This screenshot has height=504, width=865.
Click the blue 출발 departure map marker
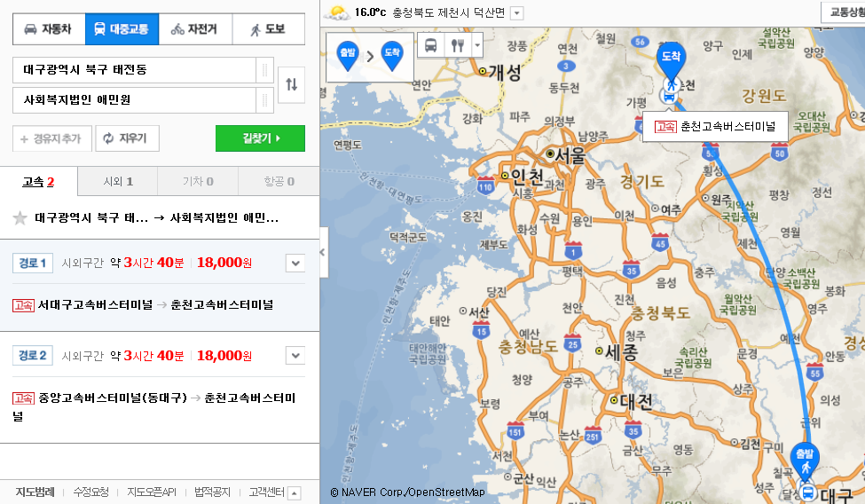[x=805, y=458]
